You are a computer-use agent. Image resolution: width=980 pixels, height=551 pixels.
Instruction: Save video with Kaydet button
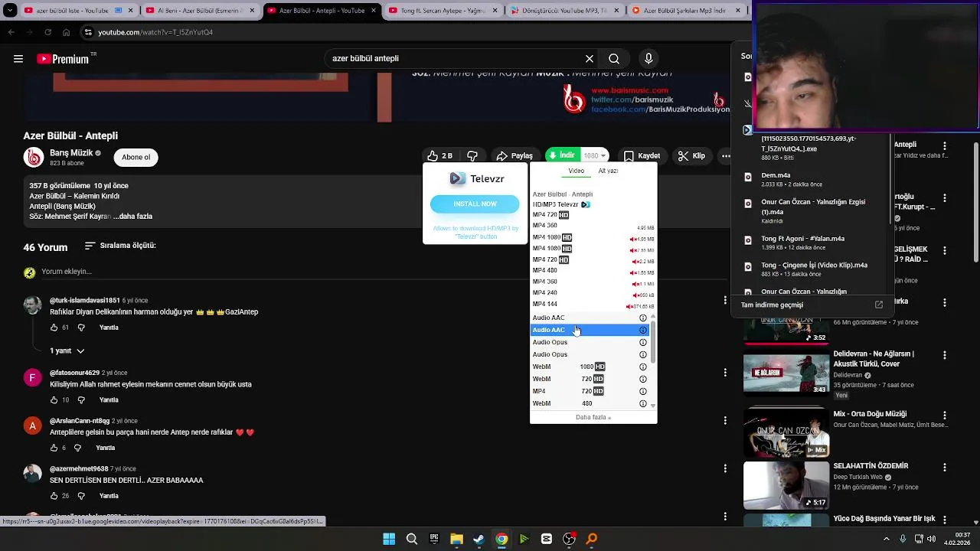pos(642,156)
